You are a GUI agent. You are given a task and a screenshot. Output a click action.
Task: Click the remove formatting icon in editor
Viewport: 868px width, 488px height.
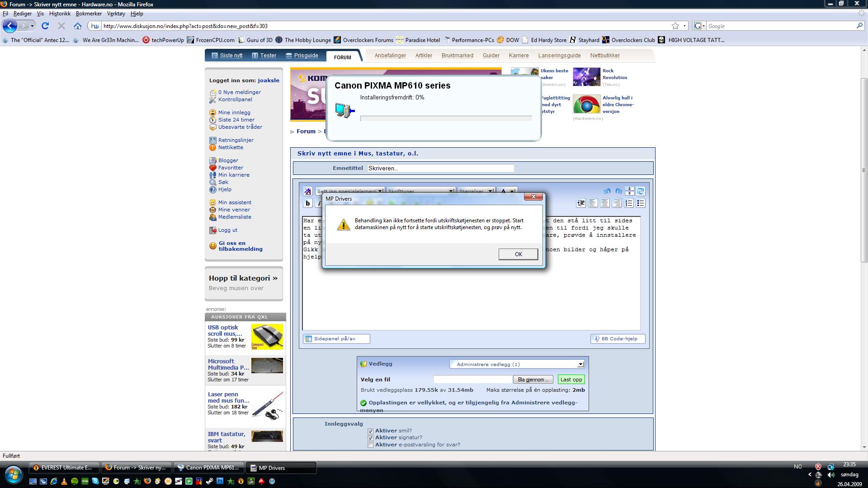click(308, 191)
